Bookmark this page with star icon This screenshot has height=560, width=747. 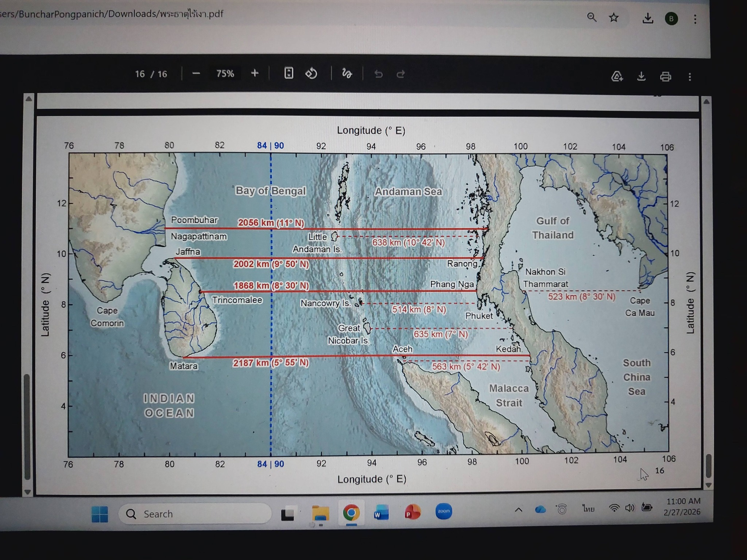(x=614, y=17)
